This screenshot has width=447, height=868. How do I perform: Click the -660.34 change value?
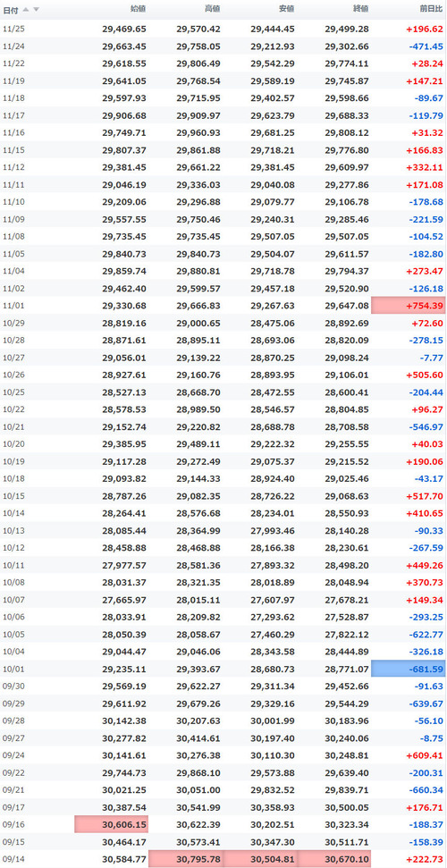tap(426, 790)
